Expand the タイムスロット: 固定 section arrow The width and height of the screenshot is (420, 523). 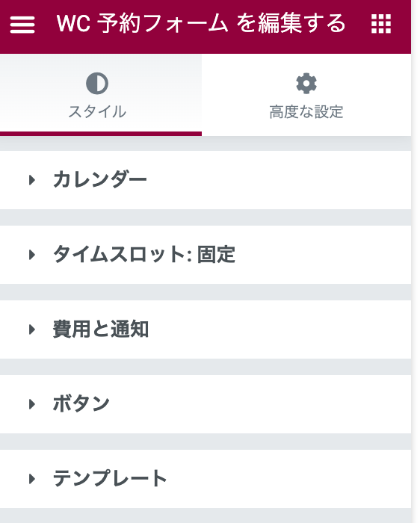coord(32,255)
